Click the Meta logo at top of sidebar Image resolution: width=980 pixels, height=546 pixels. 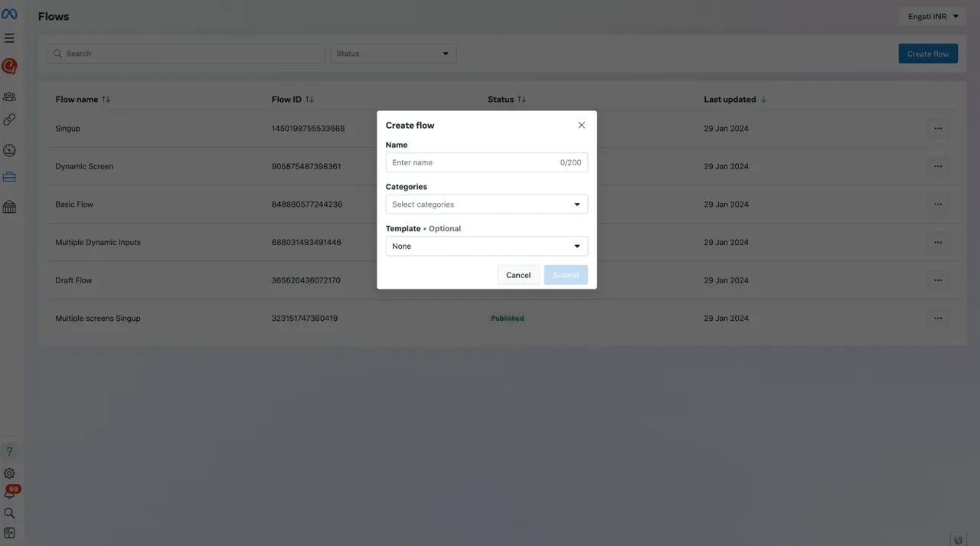click(9, 13)
